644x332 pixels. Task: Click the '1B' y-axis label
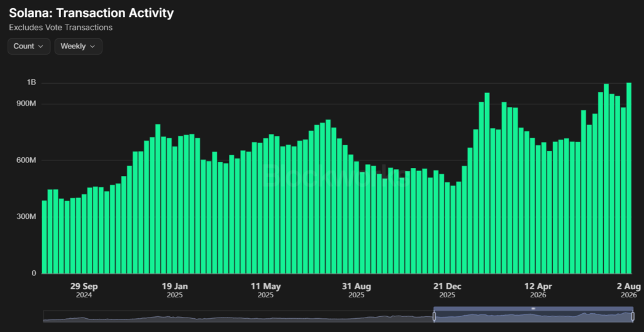(x=31, y=82)
